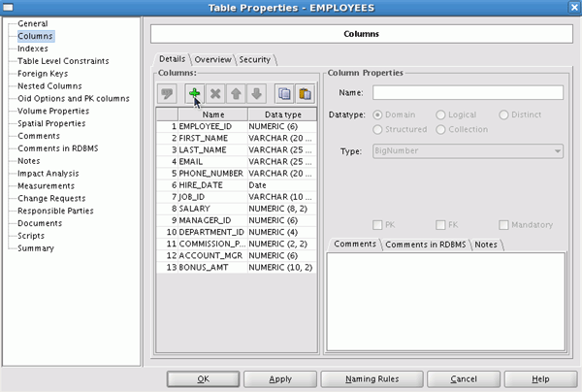Click the column properties toolbar icon left of plus
The height and width of the screenshot is (392, 582).
167,93
